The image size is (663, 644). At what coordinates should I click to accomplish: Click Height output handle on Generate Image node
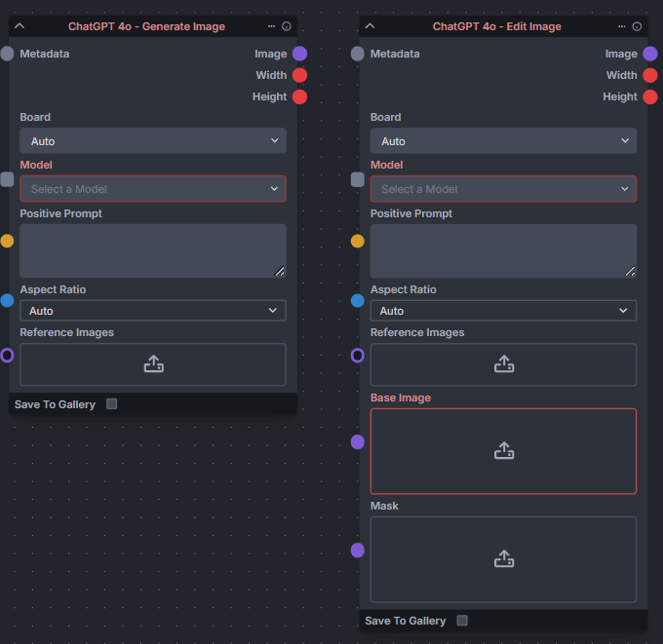pyautogui.click(x=299, y=96)
